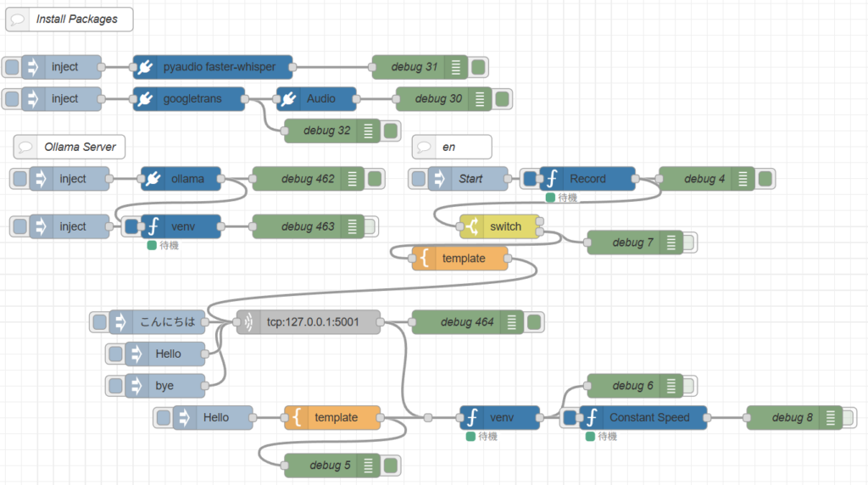Click the plug icon on pyaudio faster-whisper node

(x=144, y=67)
